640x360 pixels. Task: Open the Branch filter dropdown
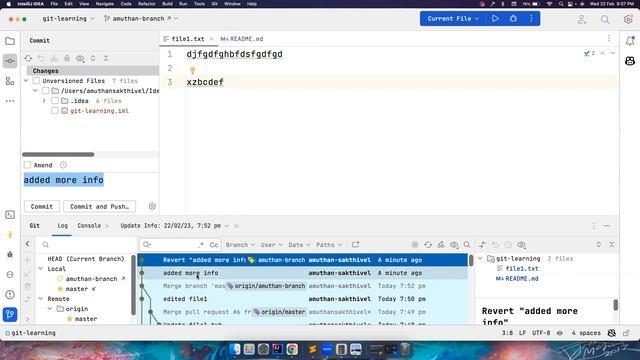240,245
